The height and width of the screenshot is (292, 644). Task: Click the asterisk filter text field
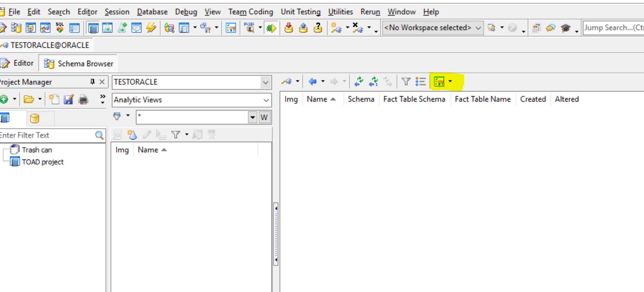tap(192, 117)
